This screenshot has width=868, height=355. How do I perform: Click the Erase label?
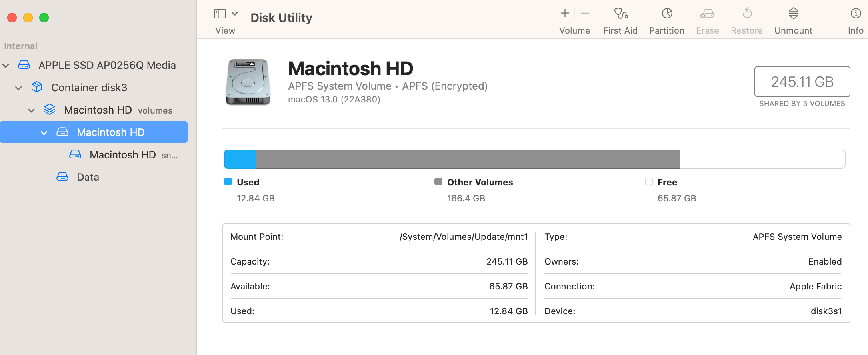pos(708,31)
